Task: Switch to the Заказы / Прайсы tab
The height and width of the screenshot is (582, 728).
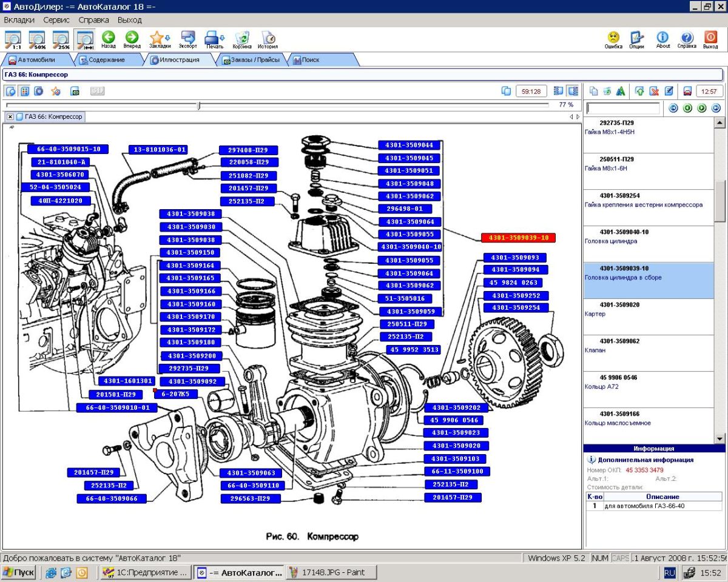Action: coord(251,60)
